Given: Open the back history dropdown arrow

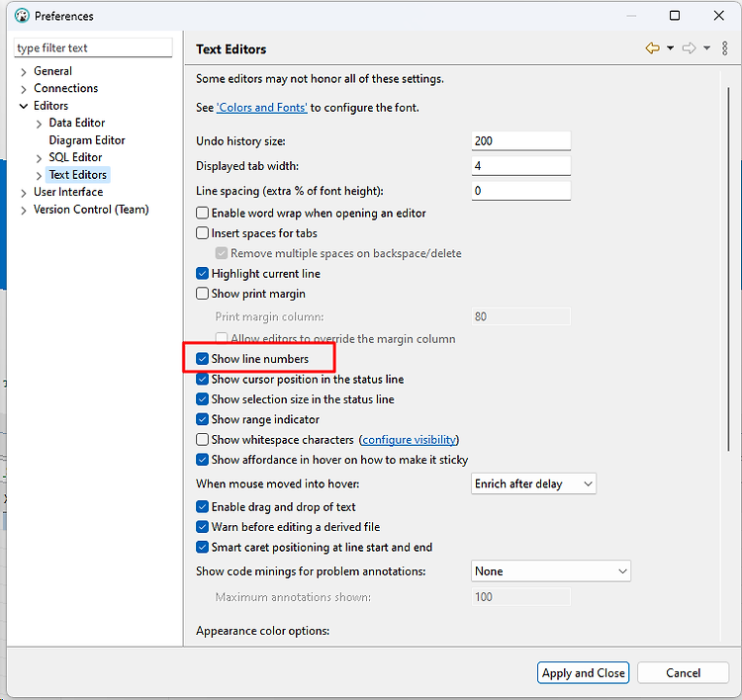Looking at the screenshot, I should pos(670,48).
